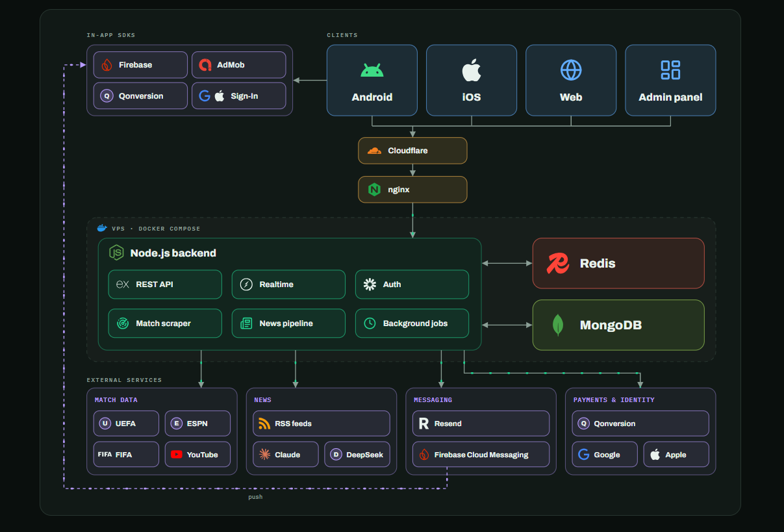Click the Realtime lightning icon
Image resolution: width=784 pixels, height=532 pixels.
pyautogui.click(x=246, y=285)
